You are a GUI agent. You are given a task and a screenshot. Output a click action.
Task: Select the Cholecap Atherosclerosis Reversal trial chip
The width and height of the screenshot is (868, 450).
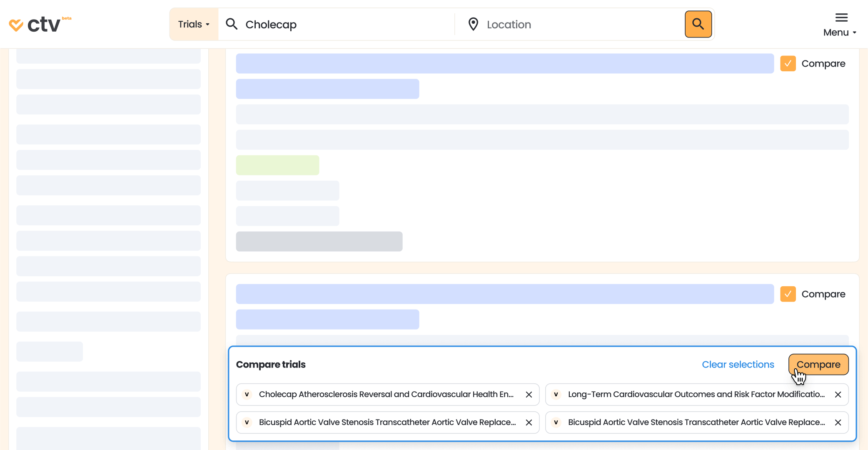coord(386,395)
